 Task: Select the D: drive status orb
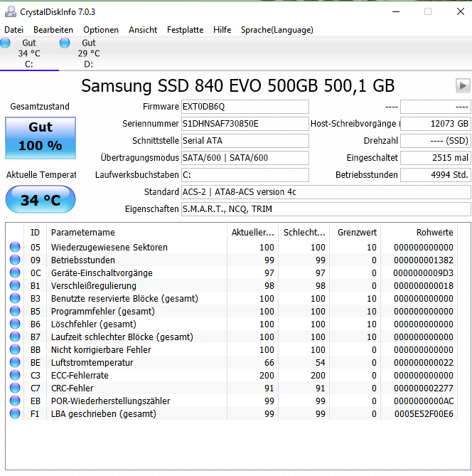[65, 43]
